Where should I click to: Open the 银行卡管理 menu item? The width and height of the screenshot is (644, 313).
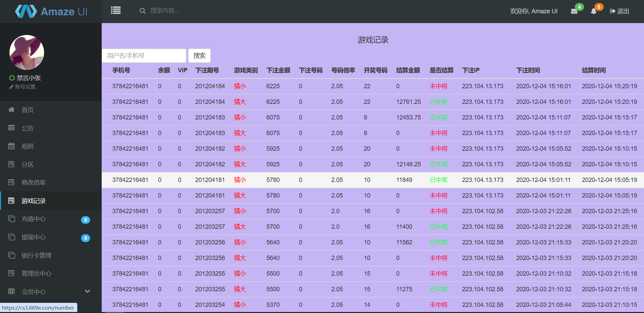(51, 256)
